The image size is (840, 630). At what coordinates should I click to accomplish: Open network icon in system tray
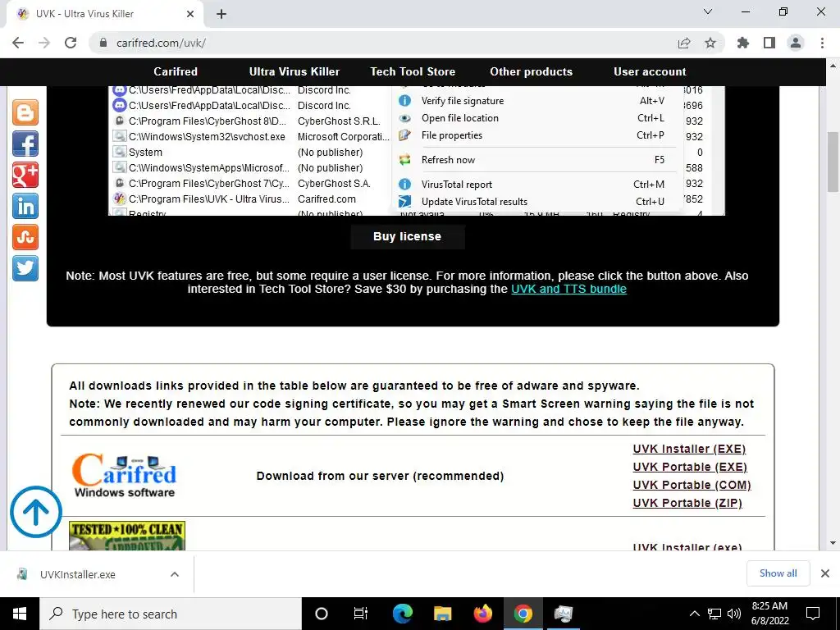tap(714, 614)
